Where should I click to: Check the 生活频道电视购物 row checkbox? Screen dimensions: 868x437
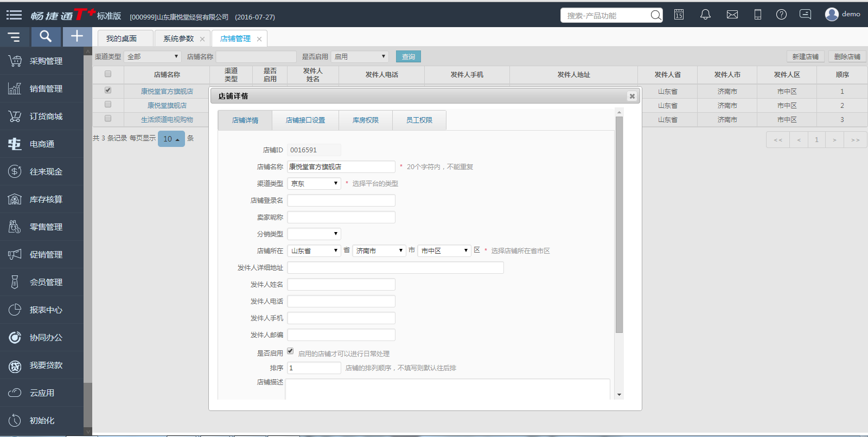click(108, 119)
